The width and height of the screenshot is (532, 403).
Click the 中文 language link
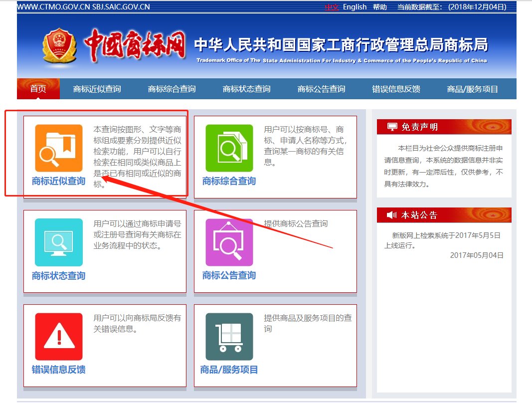click(x=332, y=7)
